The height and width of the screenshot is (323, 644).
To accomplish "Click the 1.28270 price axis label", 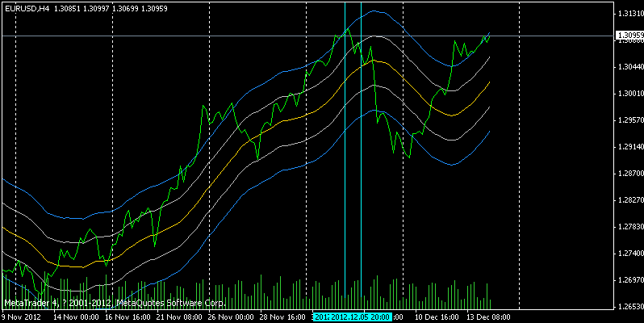I will [630, 200].
